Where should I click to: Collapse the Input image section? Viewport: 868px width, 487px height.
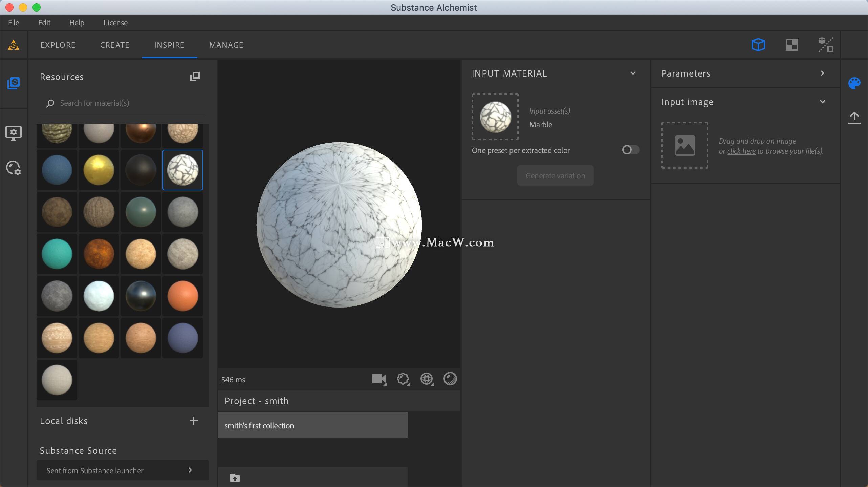click(x=823, y=102)
